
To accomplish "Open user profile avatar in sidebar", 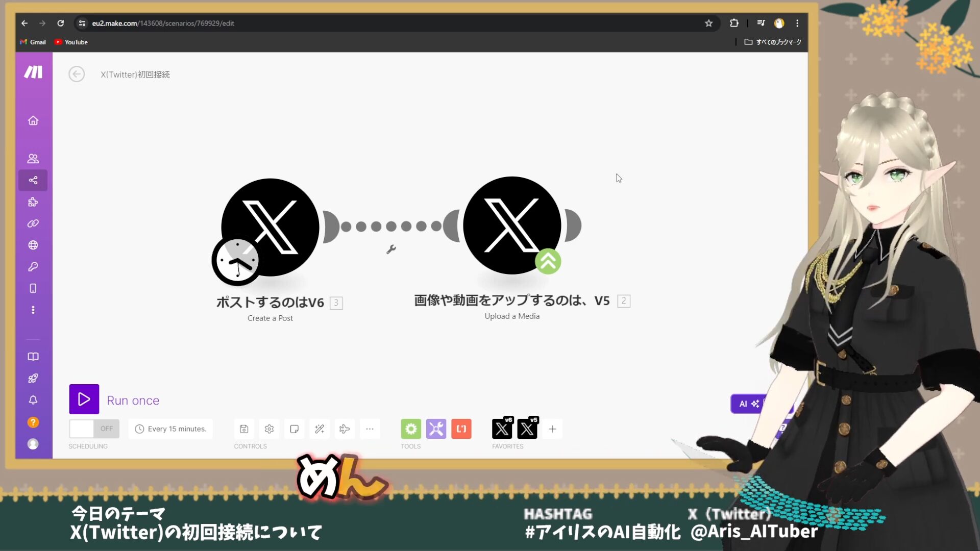I will [33, 444].
